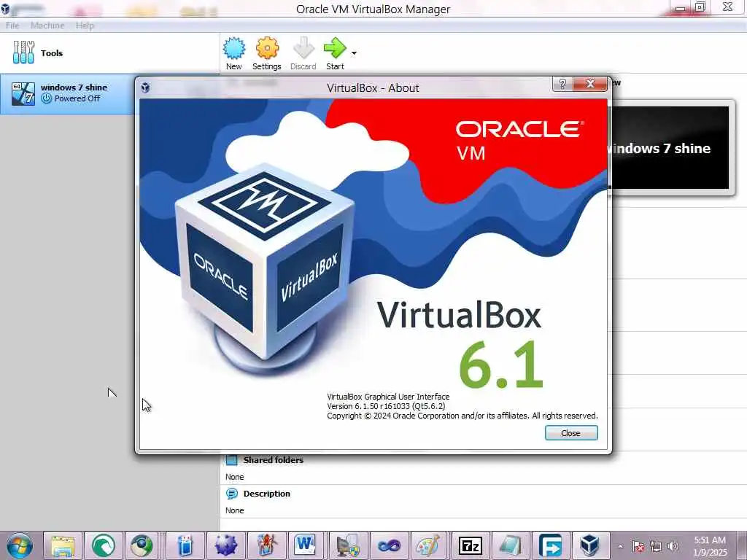This screenshot has width=747, height=560.
Task: Open Microsoft Word from taskbar
Action: click(306, 545)
